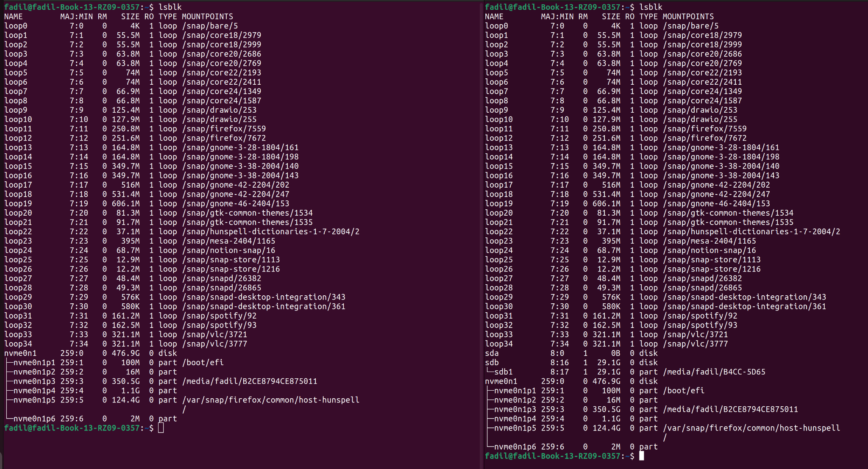This screenshot has width=868, height=469.
Task: Click the sdb1 partition name
Action: (x=504, y=372)
